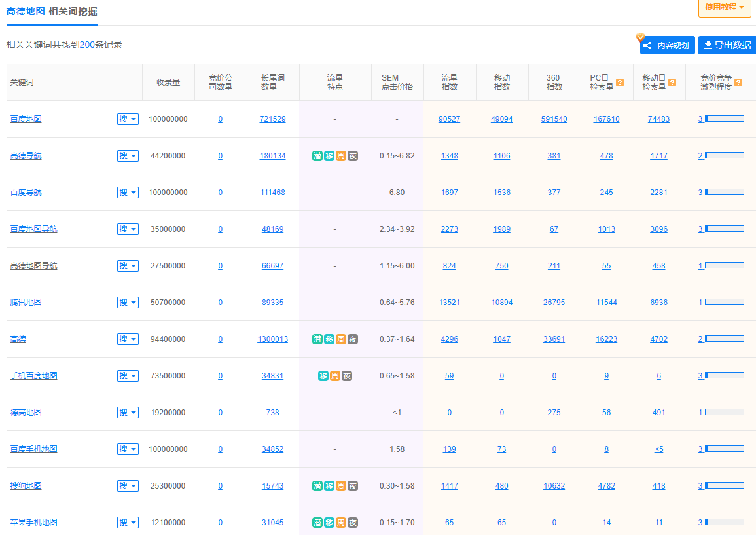Open the 德高地图 keyword link
This screenshot has height=535, width=756.
pyautogui.click(x=26, y=413)
